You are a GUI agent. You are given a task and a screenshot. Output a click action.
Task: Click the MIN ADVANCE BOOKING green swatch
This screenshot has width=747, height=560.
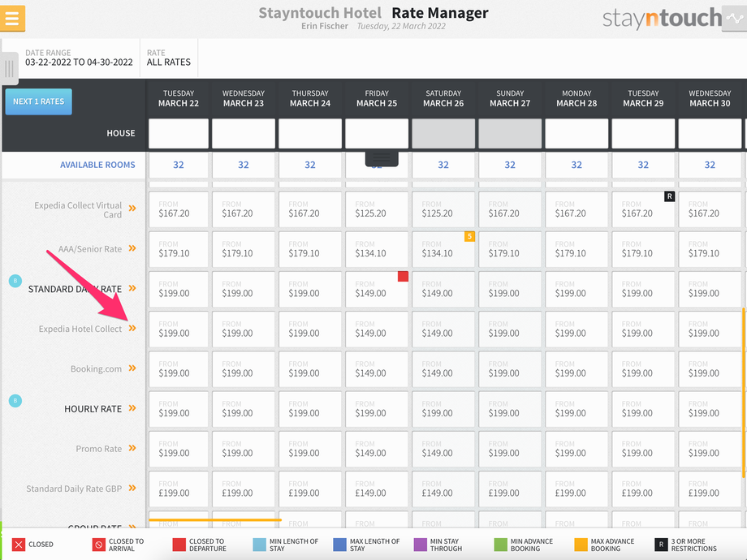coord(501,545)
